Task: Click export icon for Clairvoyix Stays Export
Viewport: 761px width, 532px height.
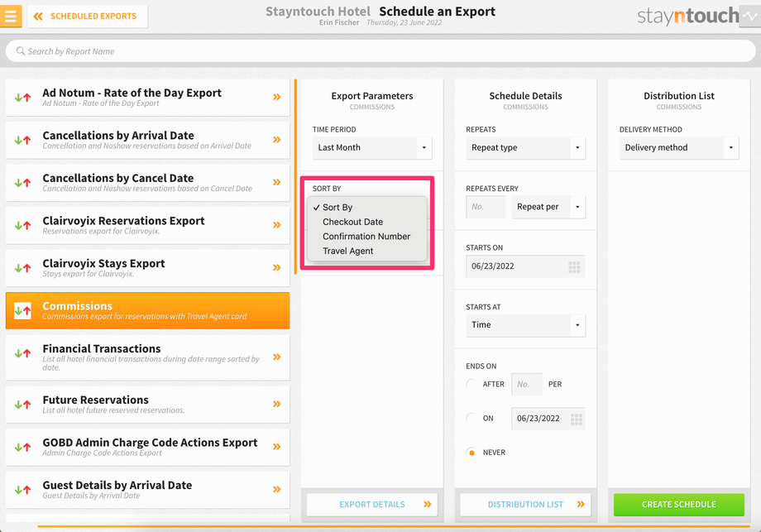Action: pyautogui.click(x=22, y=268)
